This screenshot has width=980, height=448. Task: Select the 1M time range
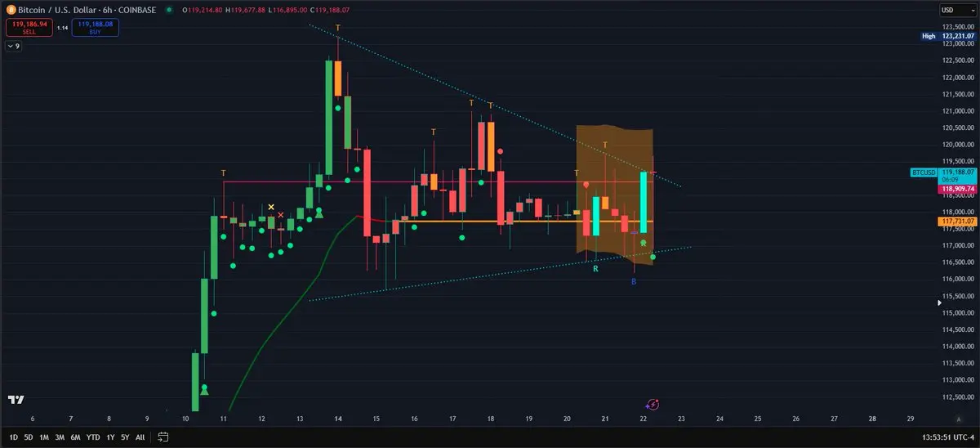point(44,437)
